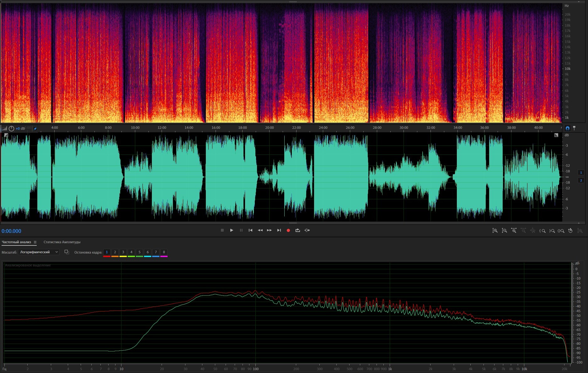Click the Loop Playback icon
The width and height of the screenshot is (588, 373).
[x=297, y=230]
